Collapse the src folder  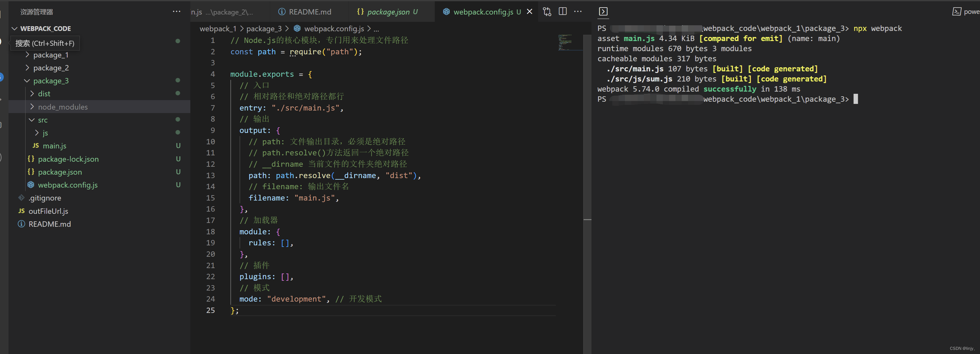[32, 120]
